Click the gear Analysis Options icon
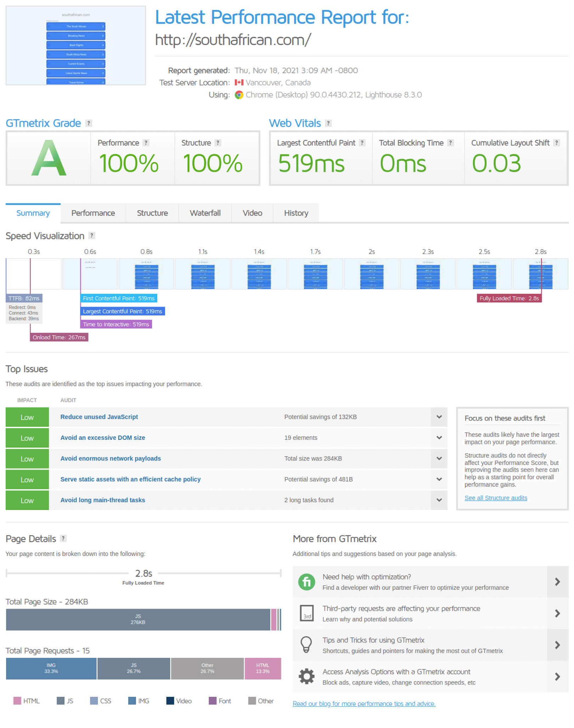 click(306, 676)
